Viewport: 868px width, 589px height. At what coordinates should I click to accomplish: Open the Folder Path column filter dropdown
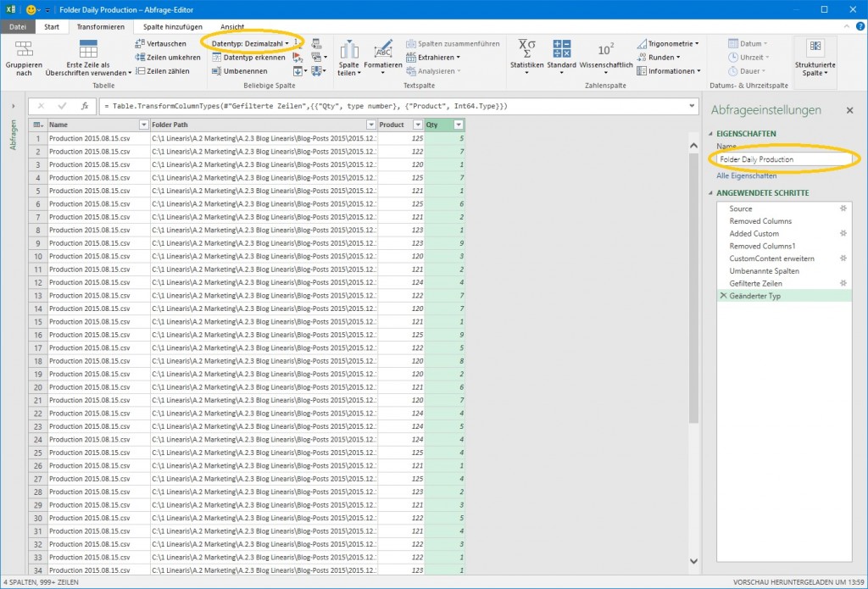pos(370,125)
